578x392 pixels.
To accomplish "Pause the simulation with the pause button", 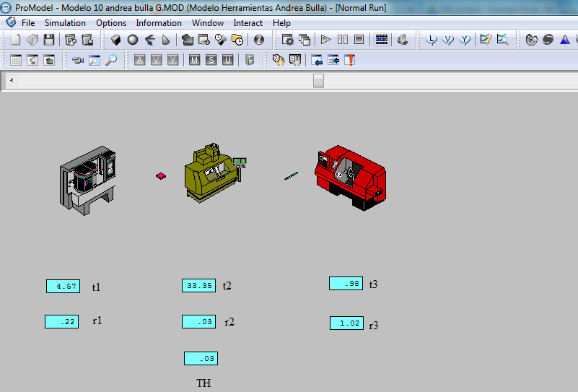I will 343,40.
